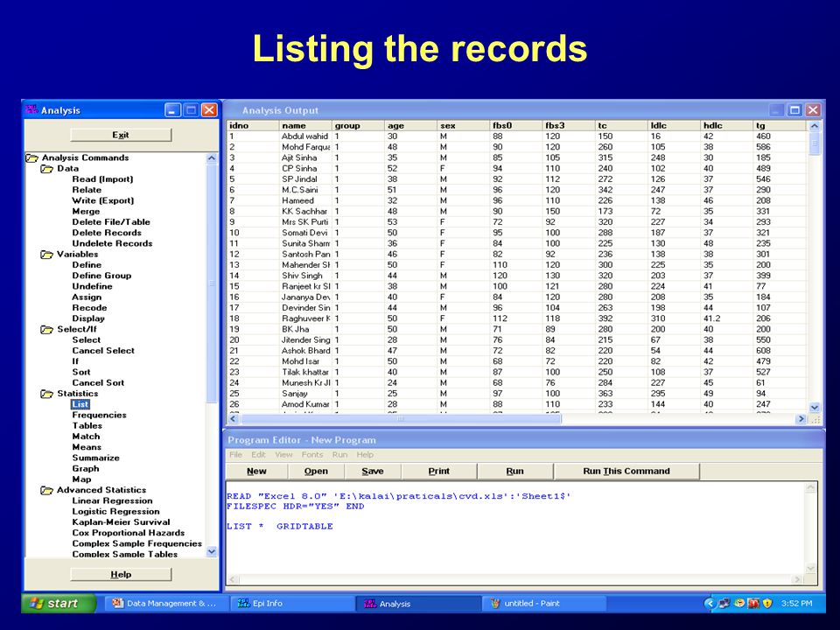The image size is (840, 630).
Task: Click the Help button in Analysis panel
Action: tap(121, 574)
